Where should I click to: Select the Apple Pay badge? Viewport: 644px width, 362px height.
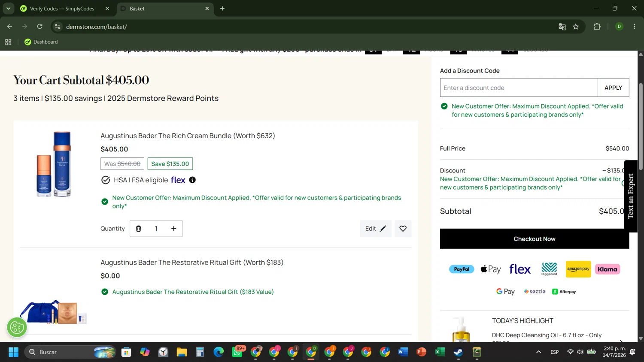click(x=491, y=269)
